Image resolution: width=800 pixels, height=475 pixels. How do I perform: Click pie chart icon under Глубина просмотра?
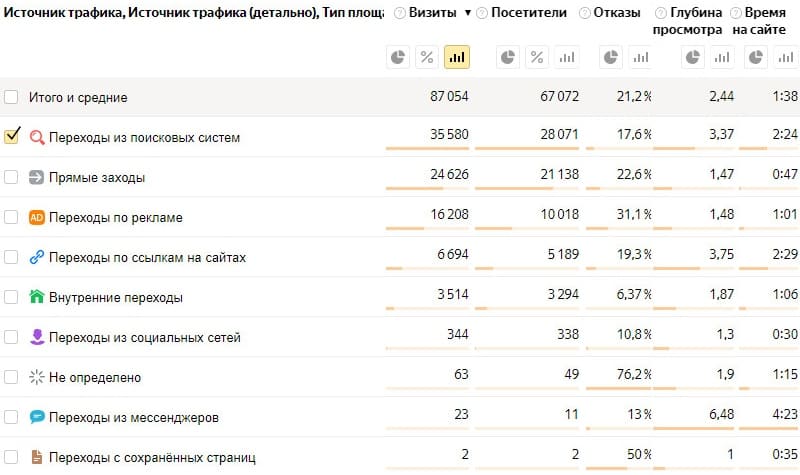click(692, 57)
